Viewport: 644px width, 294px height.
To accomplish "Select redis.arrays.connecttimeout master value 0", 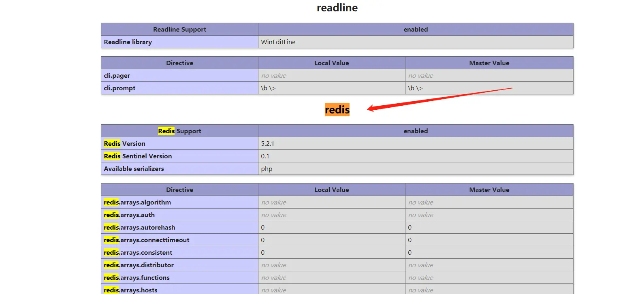I will pyautogui.click(x=409, y=240).
